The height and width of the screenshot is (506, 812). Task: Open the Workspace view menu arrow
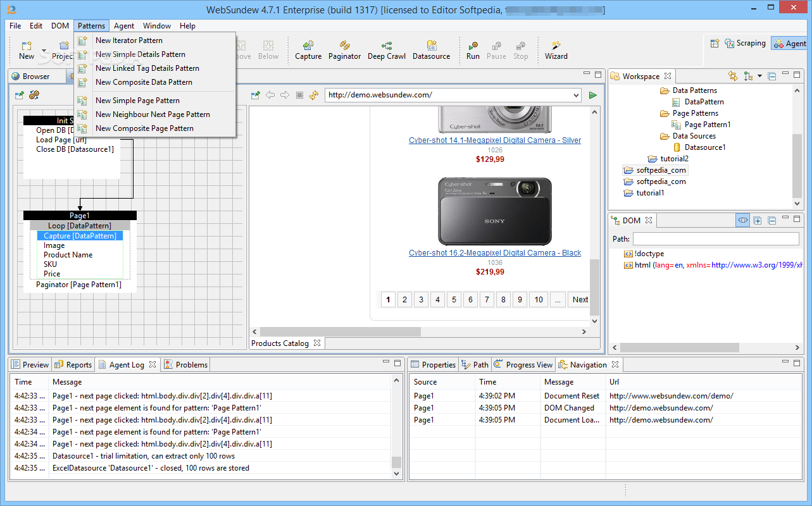click(759, 77)
